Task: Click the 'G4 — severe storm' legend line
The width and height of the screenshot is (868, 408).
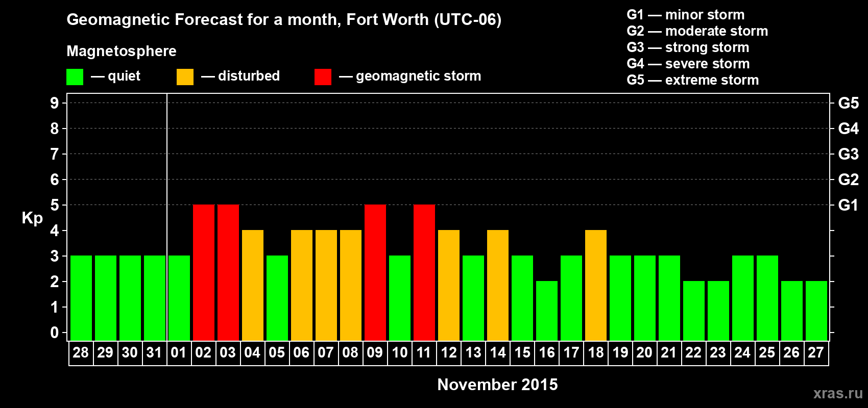Action: [688, 64]
